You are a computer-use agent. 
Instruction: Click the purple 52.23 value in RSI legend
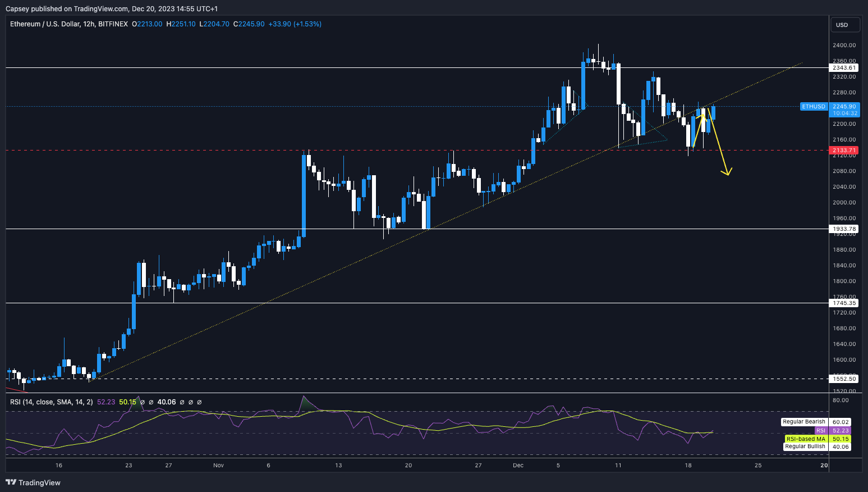coord(106,402)
